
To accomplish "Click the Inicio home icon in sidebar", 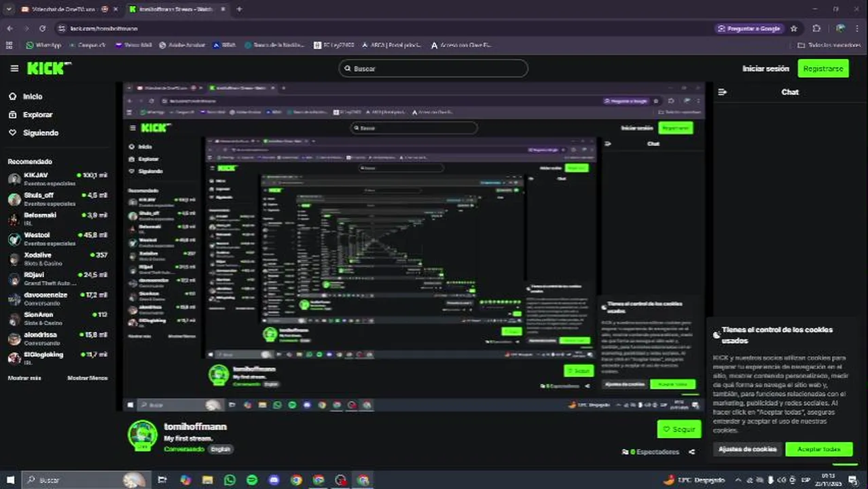I will [13, 96].
